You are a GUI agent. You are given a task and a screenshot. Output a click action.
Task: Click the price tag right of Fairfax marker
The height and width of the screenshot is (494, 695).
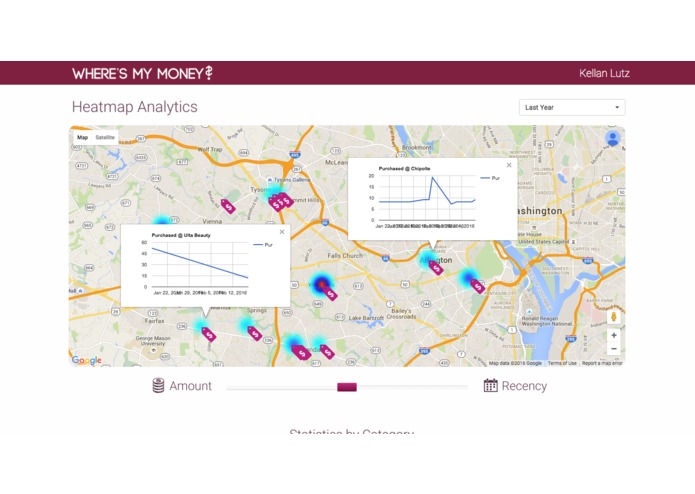pos(254,333)
